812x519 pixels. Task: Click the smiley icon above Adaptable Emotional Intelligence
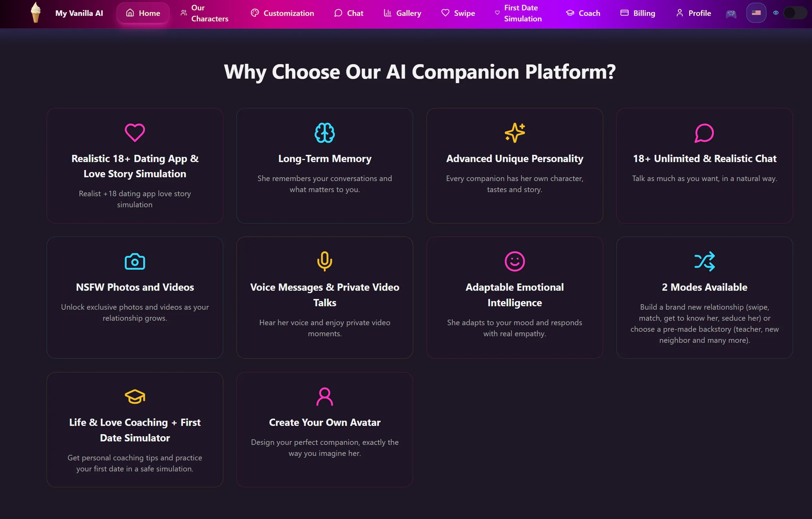pos(515,261)
